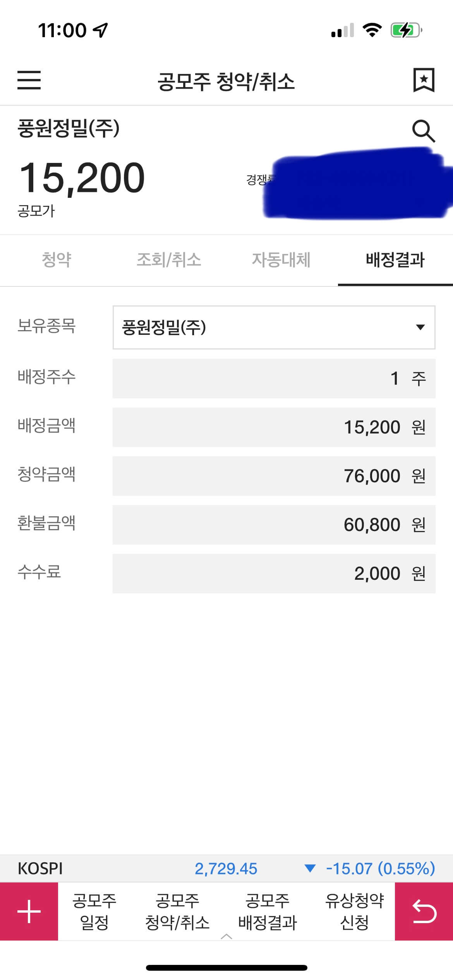Tap the 환불금액 field value
Screen dimensions: 453x980
click(x=274, y=525)
